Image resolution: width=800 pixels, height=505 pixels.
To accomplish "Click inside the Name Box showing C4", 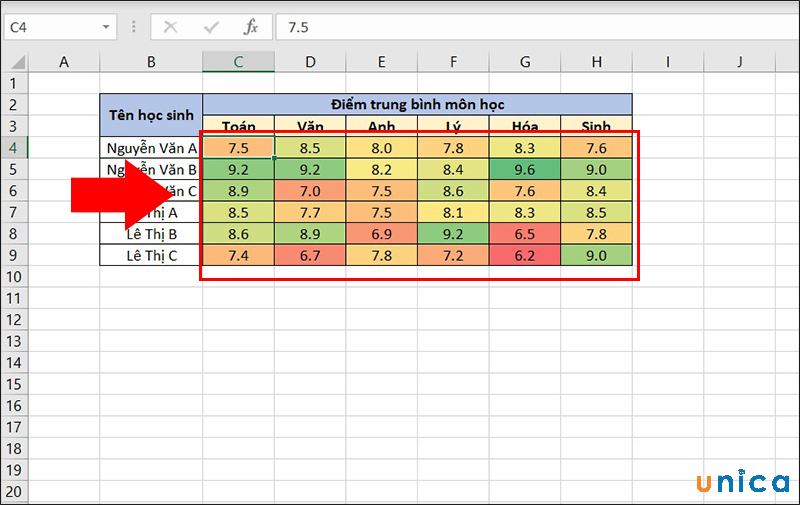I will [x=50, y=27].
